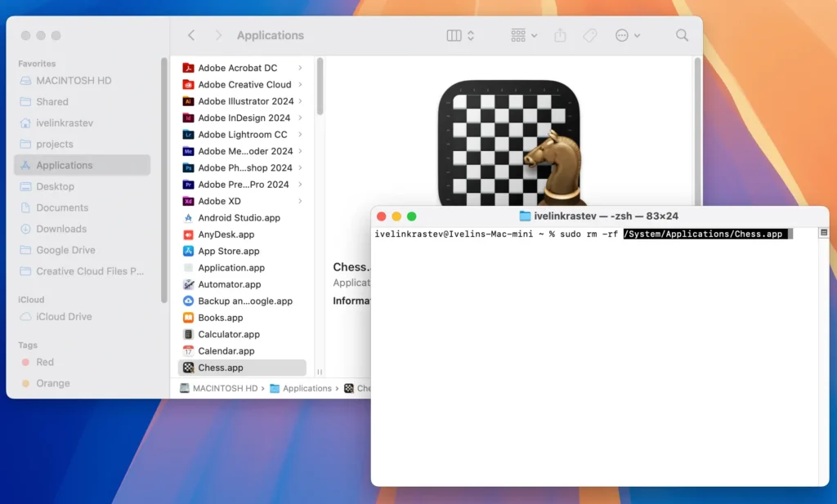
Task: Open Creative Cloud Files in sidebar
Action: pyautogui.click(x=83, y=271)
